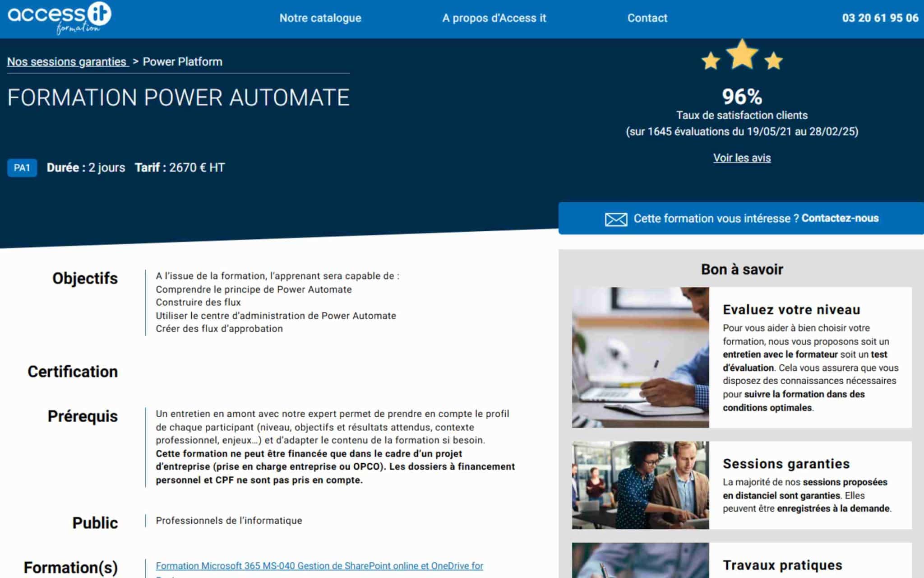Click the Travaux pratiques photo
The height and width of the screenshot is (578, 924).
[640, 560]
